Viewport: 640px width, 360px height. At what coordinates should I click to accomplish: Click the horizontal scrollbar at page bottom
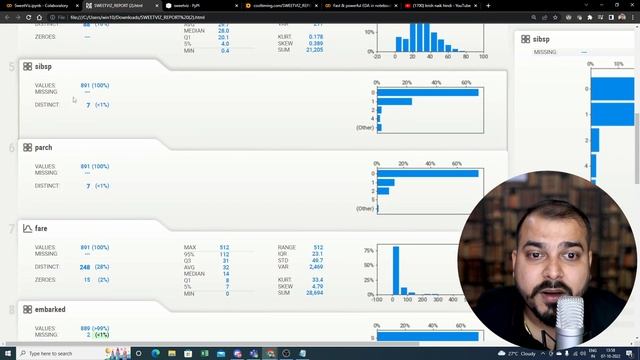[x=212, y=344]
